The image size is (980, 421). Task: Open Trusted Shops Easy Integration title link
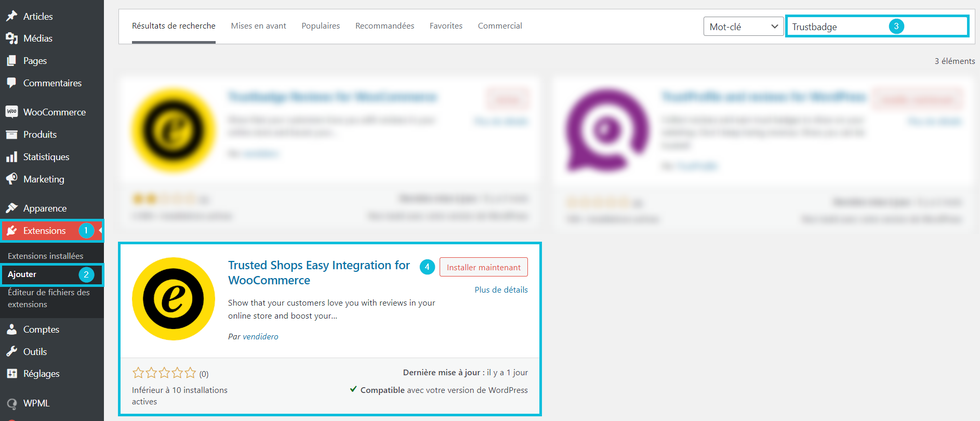coord(319,273)
